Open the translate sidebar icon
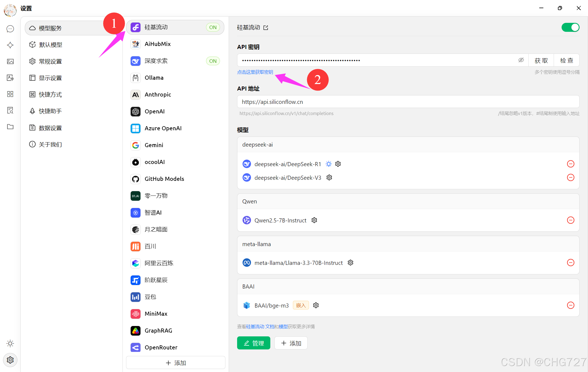The height and width of the screenshot is (372, 588). [10, 78]
